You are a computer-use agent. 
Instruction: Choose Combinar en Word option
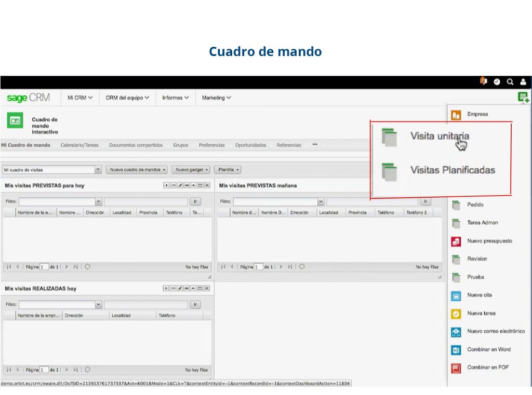(x=488, y=349)
